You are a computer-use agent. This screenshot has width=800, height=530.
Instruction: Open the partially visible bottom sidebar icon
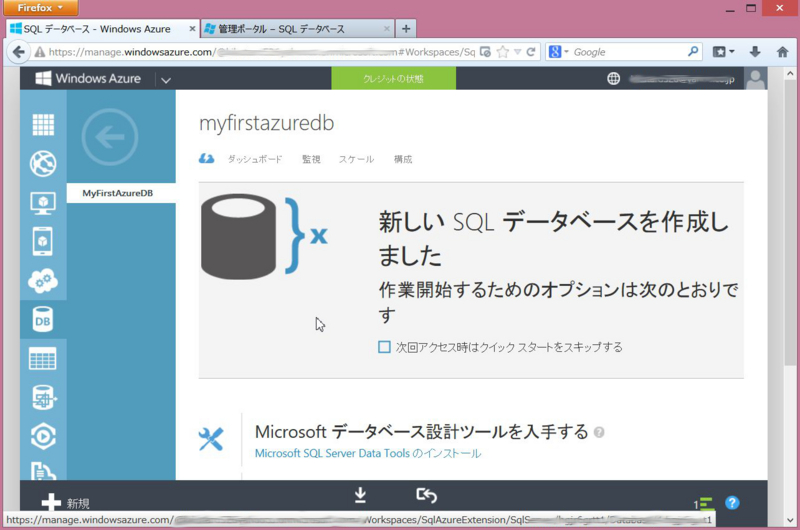pos(43,470)
